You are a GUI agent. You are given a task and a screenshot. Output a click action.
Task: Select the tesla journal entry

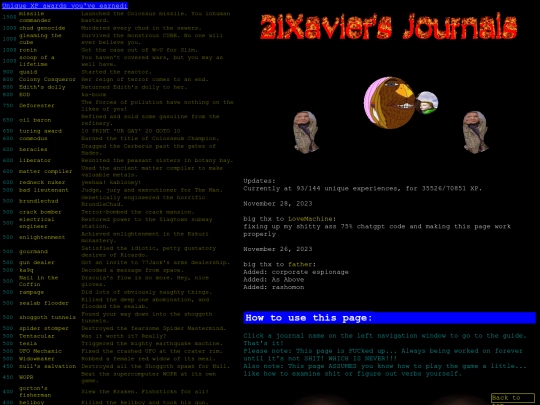28,343
